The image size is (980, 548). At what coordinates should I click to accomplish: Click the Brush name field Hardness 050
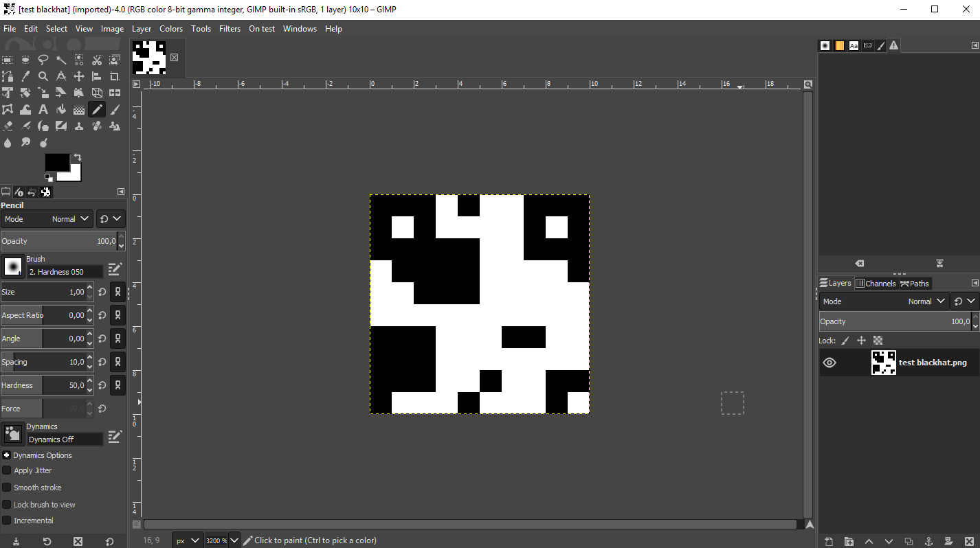click(x=65, y=272)
